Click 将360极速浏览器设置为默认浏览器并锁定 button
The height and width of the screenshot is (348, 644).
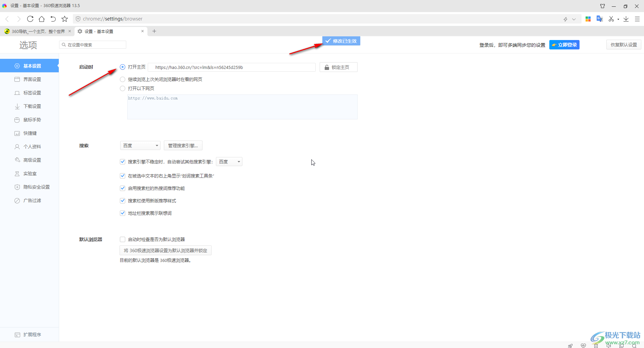(x=166, y=250)
